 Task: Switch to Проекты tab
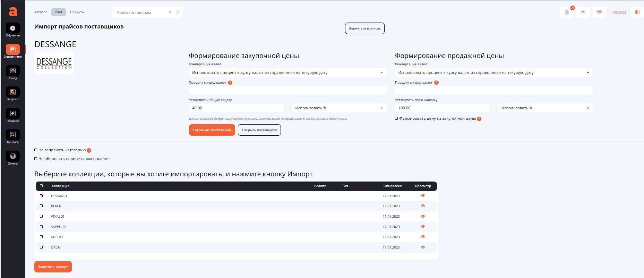click(77, 12)
